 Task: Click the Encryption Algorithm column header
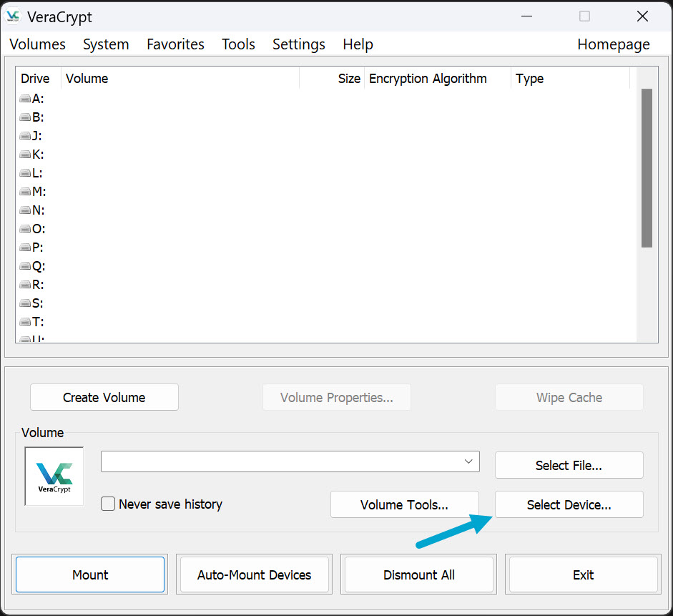tap(428, 79)
